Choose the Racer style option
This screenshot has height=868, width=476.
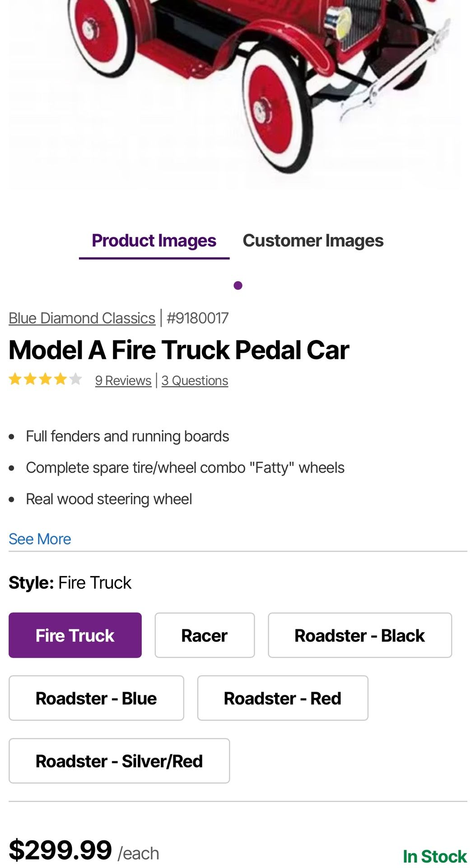pyautogui.click(x=205, y=635)
